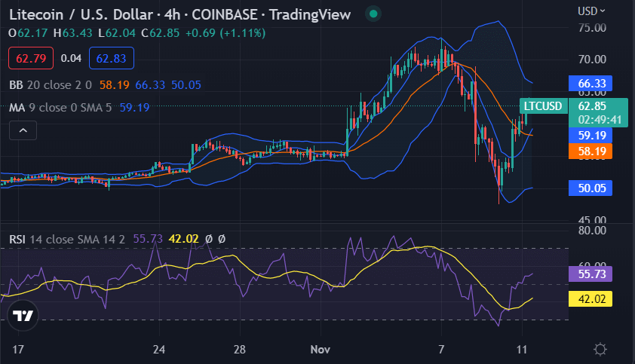Screen dimensions: 635x364
Task: Click the 70.00 price scale value
Action: click(592, 60)
